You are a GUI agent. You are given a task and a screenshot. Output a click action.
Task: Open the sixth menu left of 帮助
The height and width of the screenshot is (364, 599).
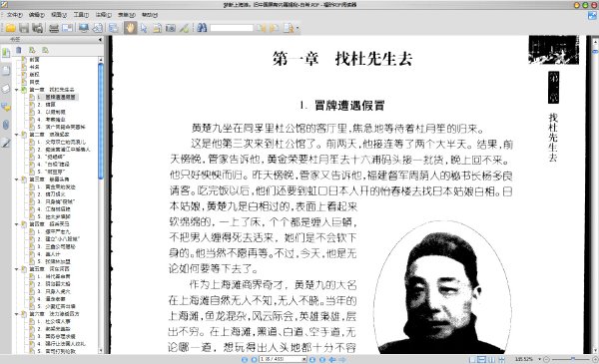pos(127,15)
